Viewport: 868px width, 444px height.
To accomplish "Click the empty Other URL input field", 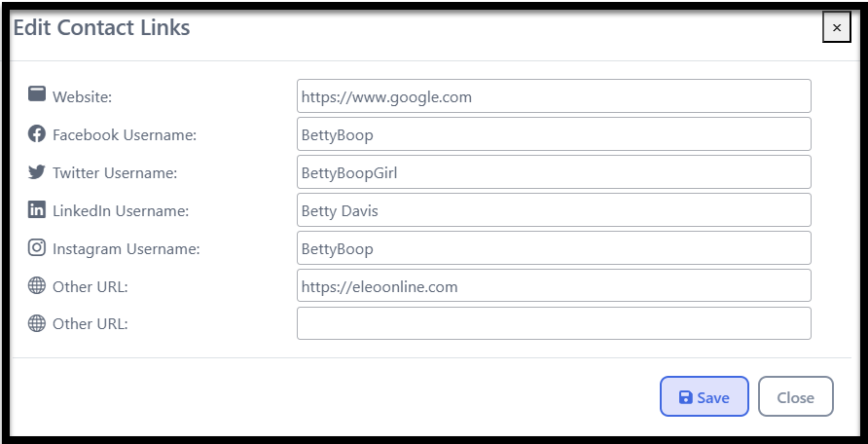I will pos(554,323).
